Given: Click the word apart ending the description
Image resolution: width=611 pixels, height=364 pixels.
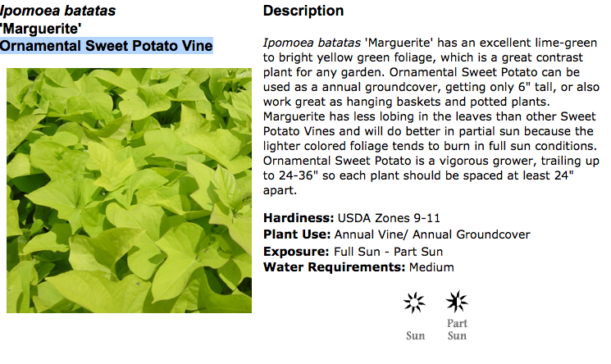Looking at the screenshot, I should [x=280, y=190].
